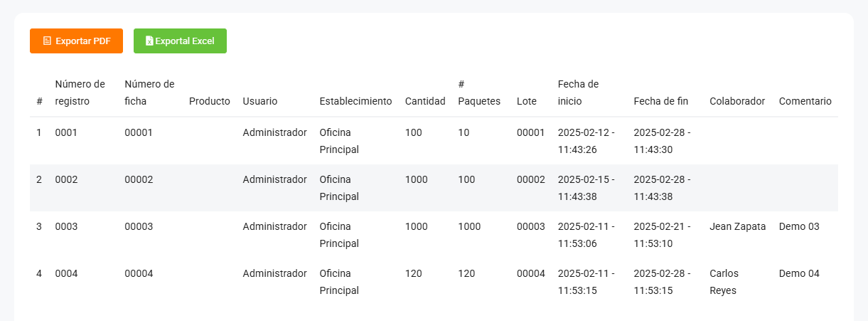Click collaborator Jean Zapata
This screenshot has width=868, height=321.
click(x=737, y=226)
